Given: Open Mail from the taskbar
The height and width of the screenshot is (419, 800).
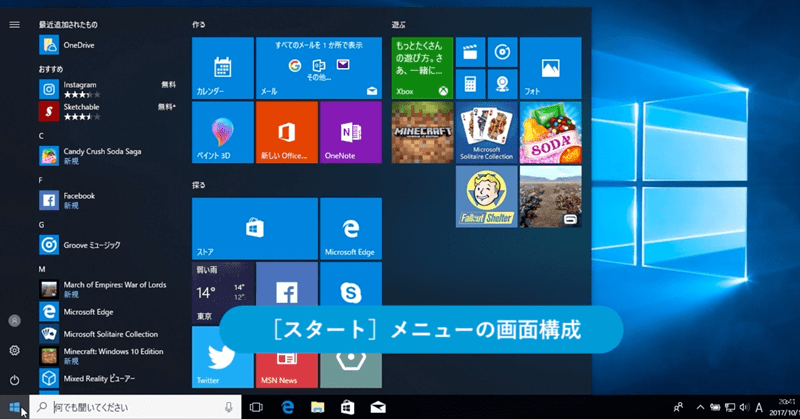Looking at the screenshot, I should pos(378,407).
